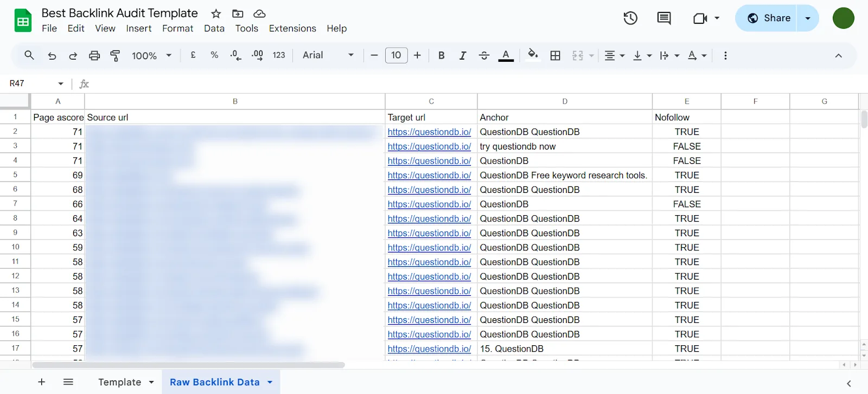Select cell 'try questiondb now'
The image size is (868, 394).
click(x=565, y=146)
